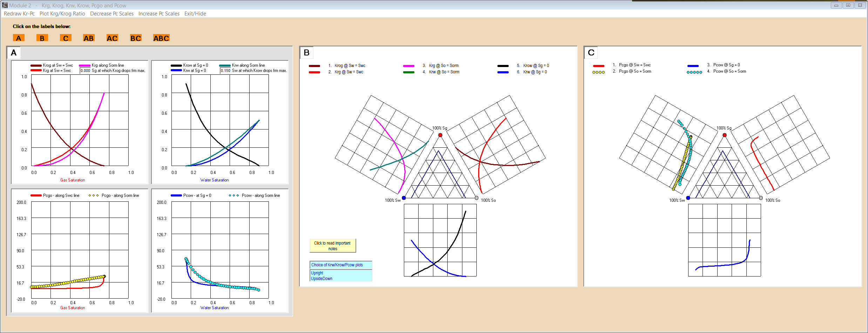Click blue 100% Sw vertex in panel B
This screenshot has height=333, width=868.
(x=404, y=198)
